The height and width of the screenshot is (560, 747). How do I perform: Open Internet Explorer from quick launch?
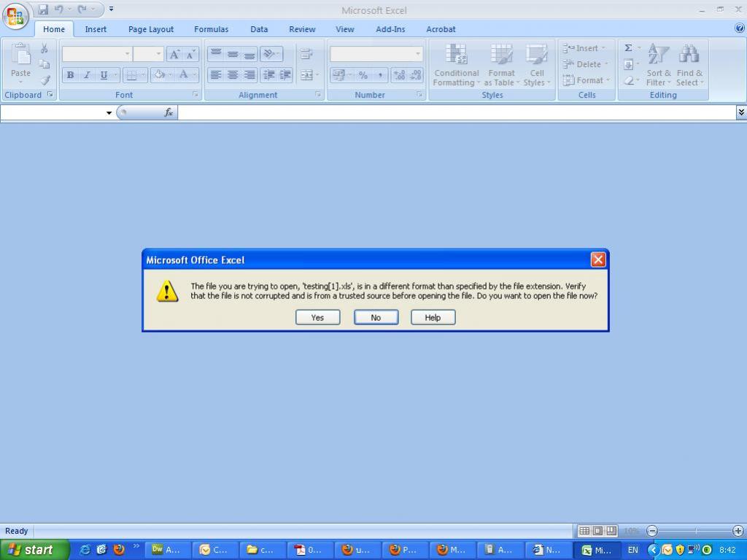click(85, 550)
